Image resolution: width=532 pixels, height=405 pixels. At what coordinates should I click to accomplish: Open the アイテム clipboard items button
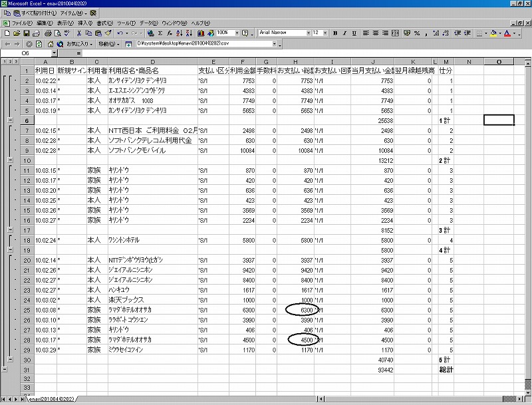[x=74, y=13]
